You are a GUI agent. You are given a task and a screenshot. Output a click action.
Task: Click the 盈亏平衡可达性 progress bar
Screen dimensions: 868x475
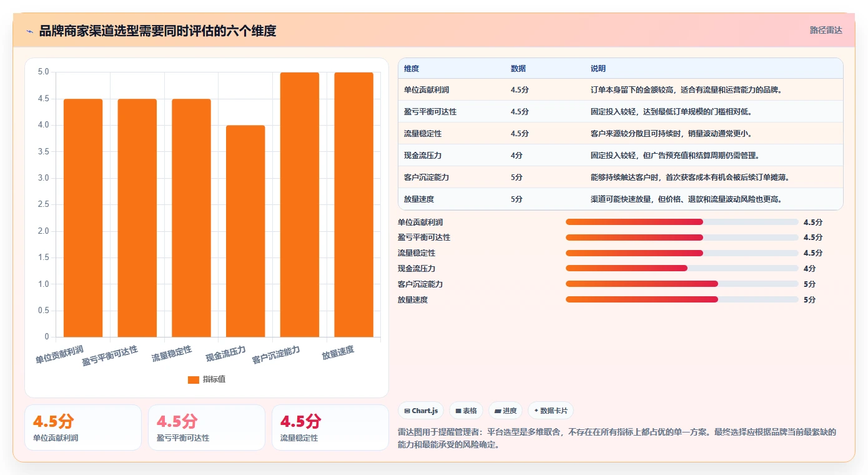(682, 237)
